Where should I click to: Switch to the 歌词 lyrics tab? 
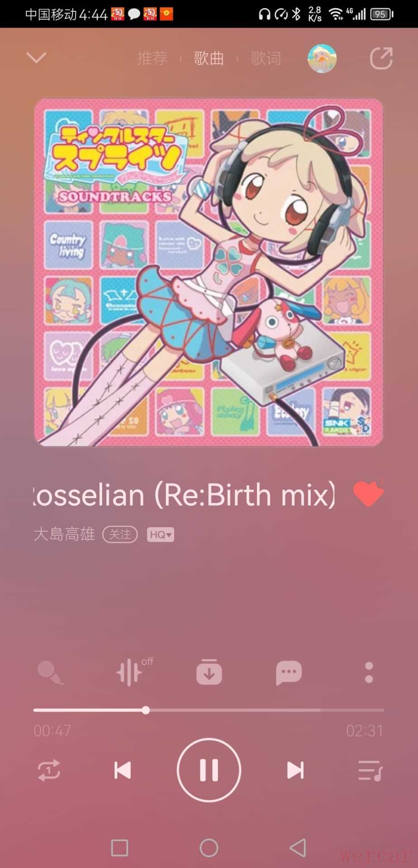(266, 58)
